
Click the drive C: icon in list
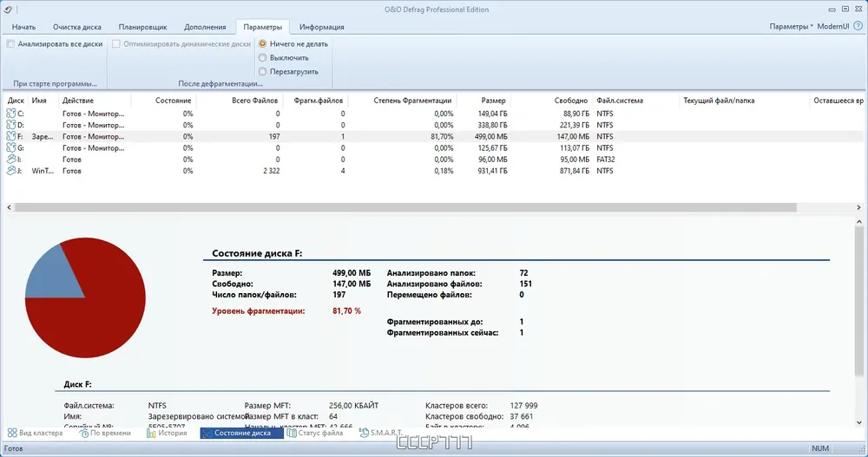point(11,114)
